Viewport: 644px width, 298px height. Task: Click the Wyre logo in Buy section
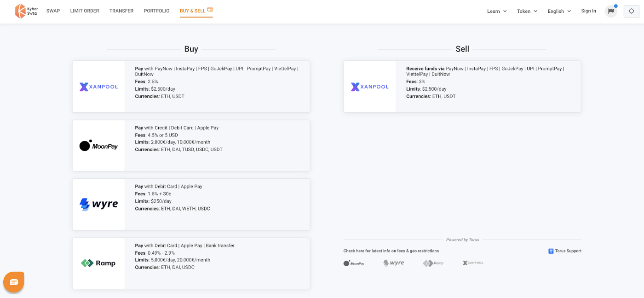coord(99,204)
